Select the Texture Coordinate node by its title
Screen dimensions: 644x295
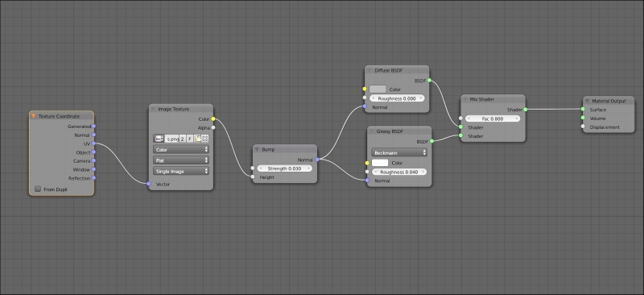59,116
